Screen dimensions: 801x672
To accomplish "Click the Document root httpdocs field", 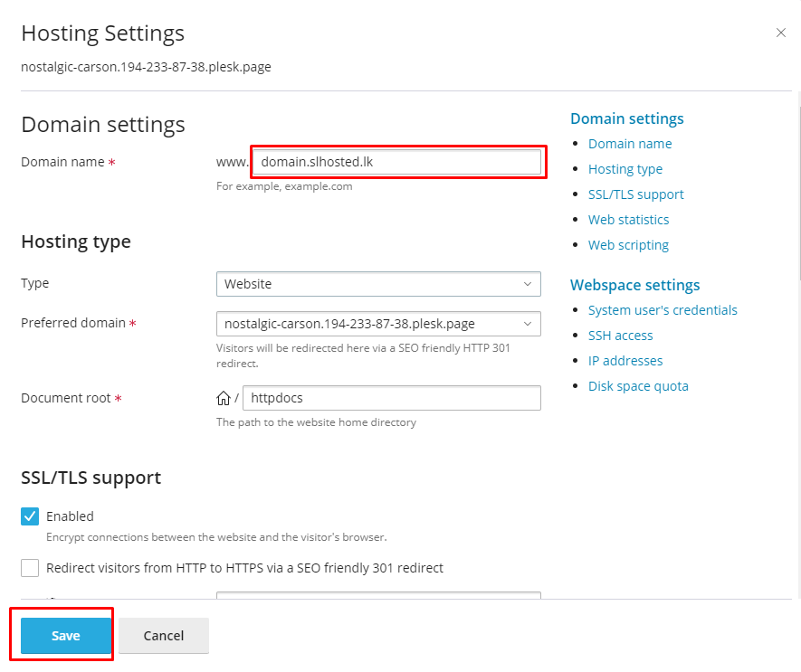I will 391,398.
